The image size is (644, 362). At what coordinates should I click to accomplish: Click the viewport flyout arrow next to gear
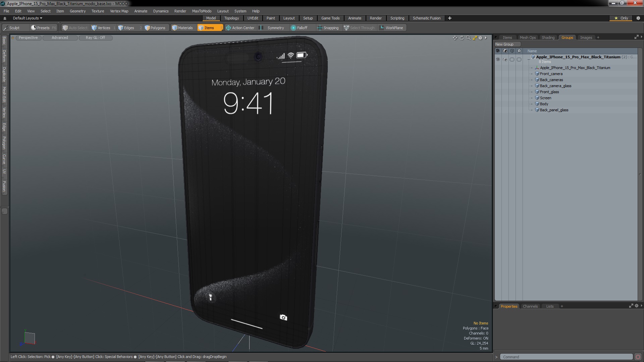pos(486,38)
